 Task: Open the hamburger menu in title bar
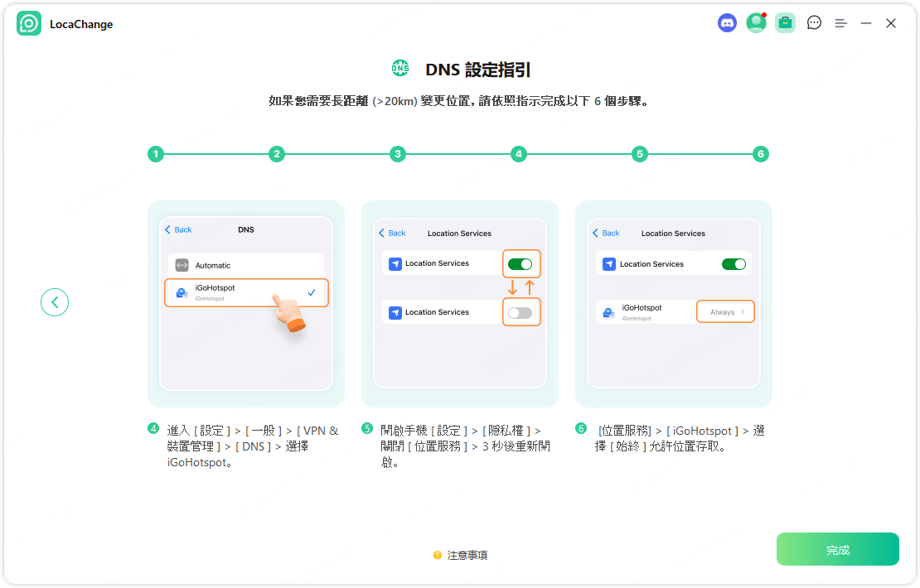[x=840, y=23]
